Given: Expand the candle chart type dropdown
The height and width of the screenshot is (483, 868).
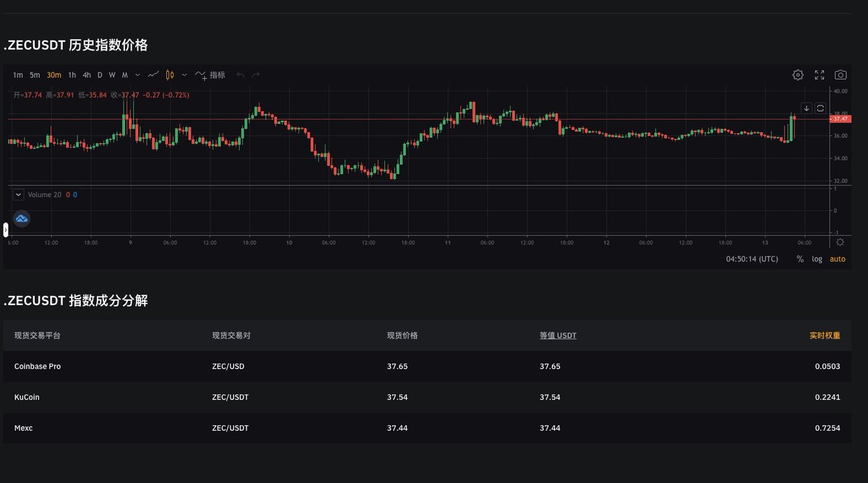Looking at the screenshot, I should point(184,74).
